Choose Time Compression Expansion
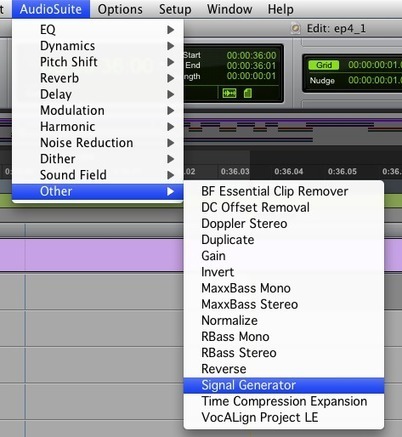 (284, 401)
